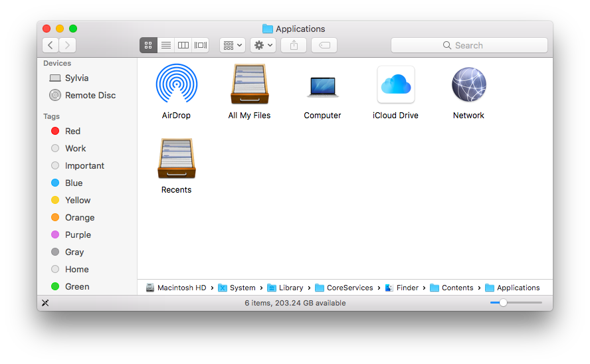Select the Computer icon
The width and height of the screenshot is (590, 364).
click(322, 86)
